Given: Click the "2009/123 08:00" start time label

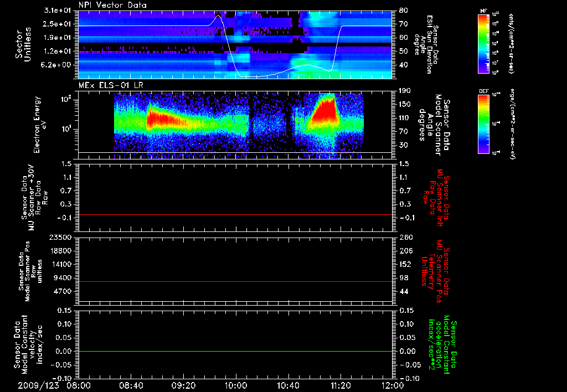Looking at the screenshot, I should tap(55, 385).
